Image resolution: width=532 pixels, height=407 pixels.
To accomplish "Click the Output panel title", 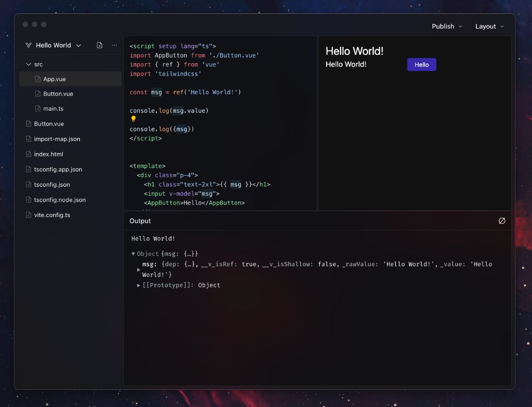I will click(x=140, y=221).
